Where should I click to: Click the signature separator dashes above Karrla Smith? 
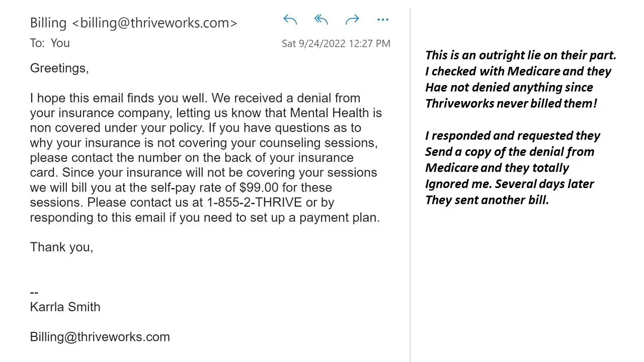tap(34, 293)
